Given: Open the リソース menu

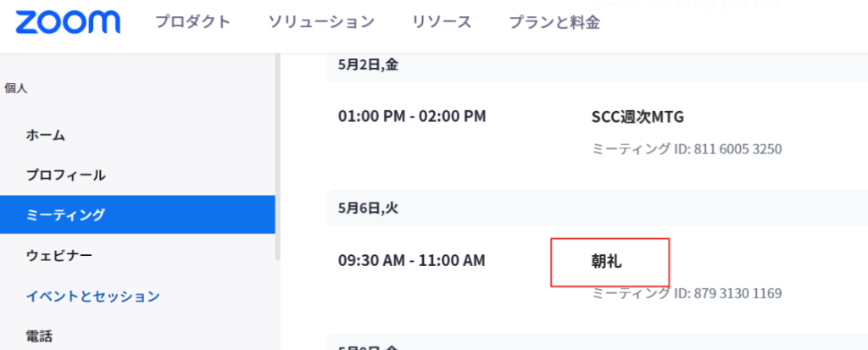Looking at the screenshot, I should (x=442, y=22).
